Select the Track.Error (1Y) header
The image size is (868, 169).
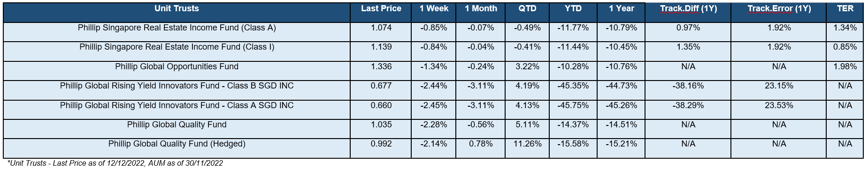tap(779, 8)
